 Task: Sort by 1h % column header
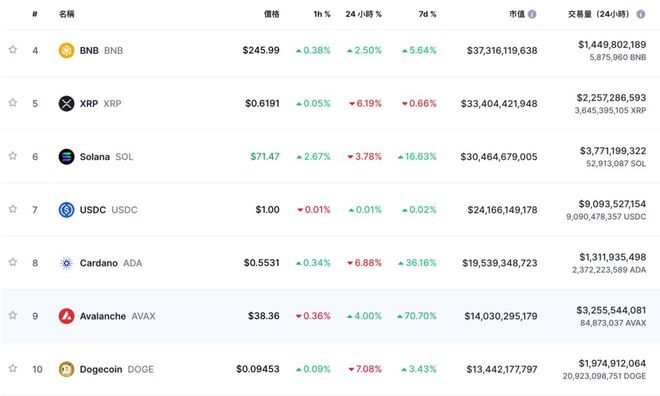(322, 14)
